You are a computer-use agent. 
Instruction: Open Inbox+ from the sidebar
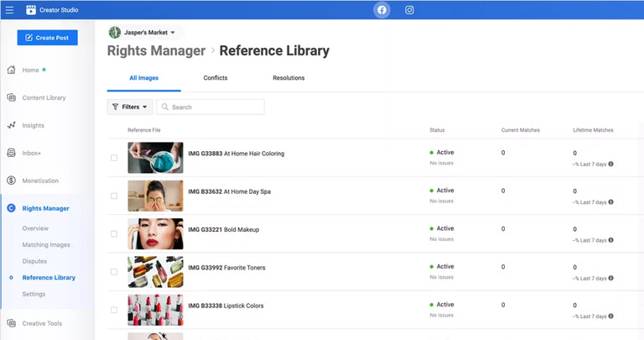pos(33,153)
